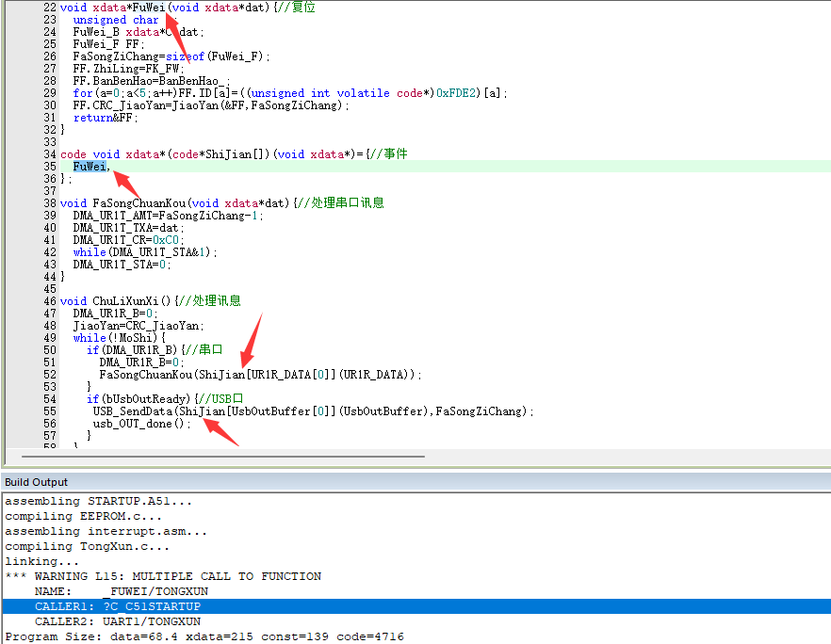Click the FaSongChuanKou function definition on line 38
Image resolution: width=831 pixels, height=644 pixels.
tap(222, 202)
